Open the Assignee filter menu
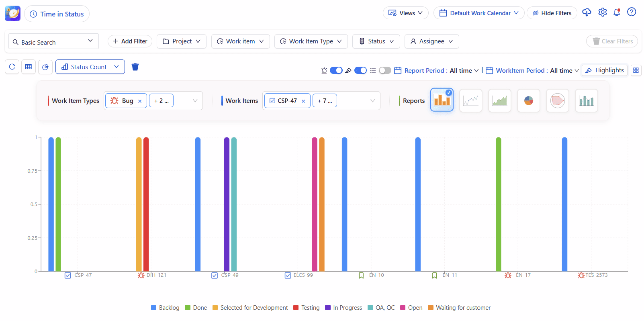This screenshot has height=321, width=644. pos(431,41)
